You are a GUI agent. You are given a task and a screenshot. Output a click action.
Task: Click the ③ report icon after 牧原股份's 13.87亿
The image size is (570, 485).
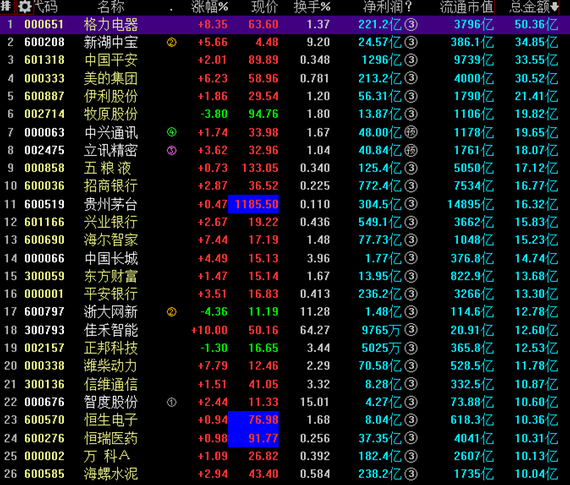click(411, 114)
